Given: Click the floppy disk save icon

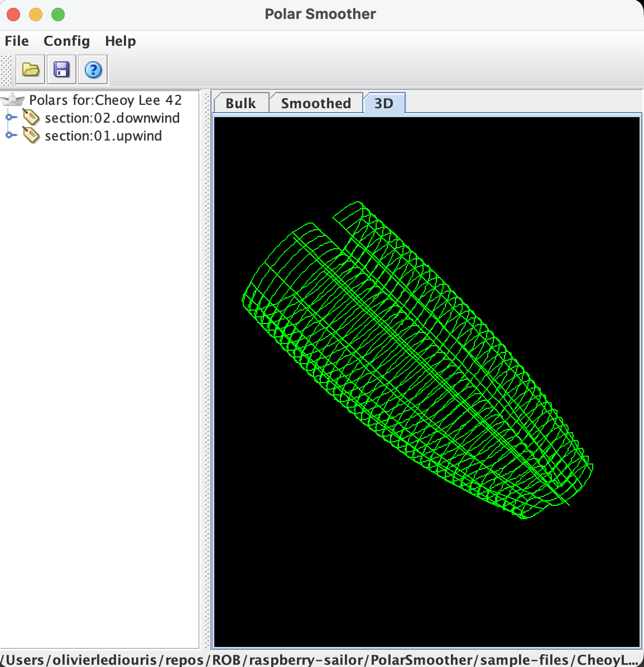Looking at the screenshot, I should pos(61,70).
